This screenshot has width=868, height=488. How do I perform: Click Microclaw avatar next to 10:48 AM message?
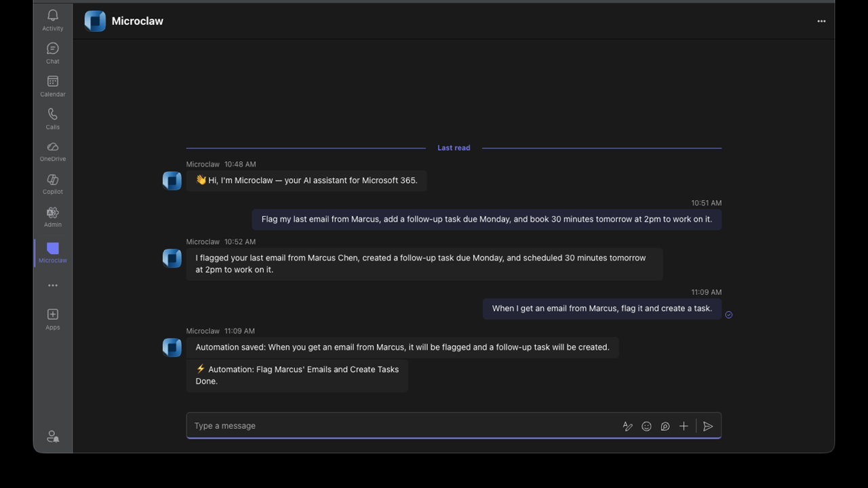click(172, 181)
